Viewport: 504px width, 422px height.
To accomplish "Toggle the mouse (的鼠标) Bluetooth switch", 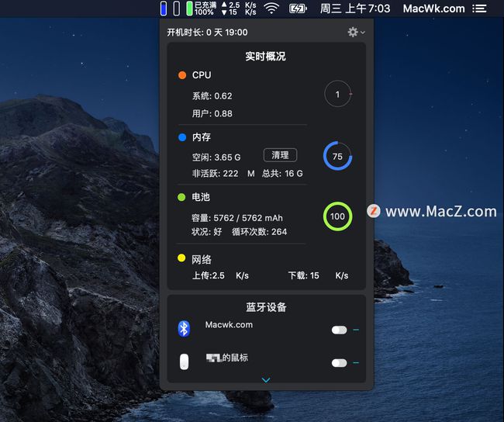I will point(339,362).
